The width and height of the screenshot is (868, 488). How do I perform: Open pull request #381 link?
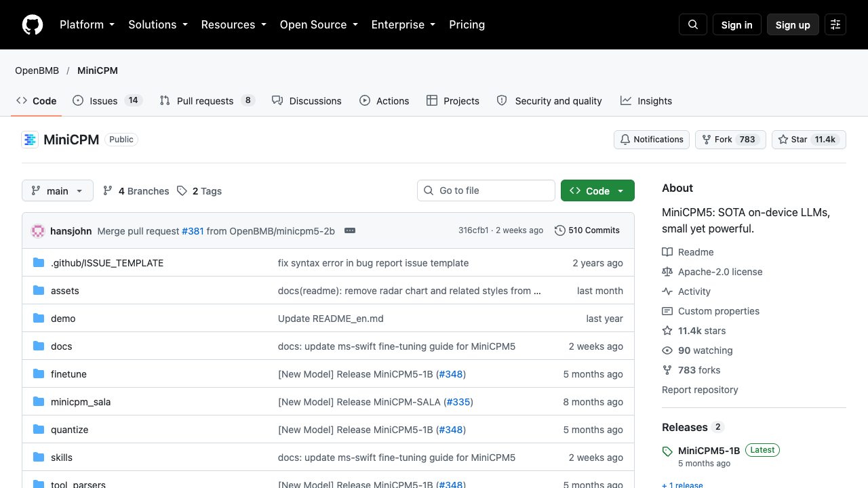pyautogui.click(x=193, y=231)
